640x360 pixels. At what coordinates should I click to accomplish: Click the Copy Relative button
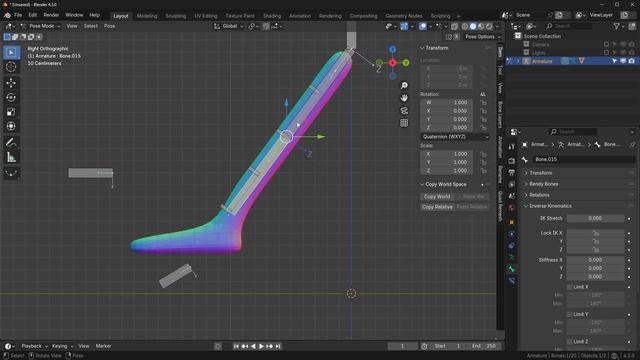[437, 207]
